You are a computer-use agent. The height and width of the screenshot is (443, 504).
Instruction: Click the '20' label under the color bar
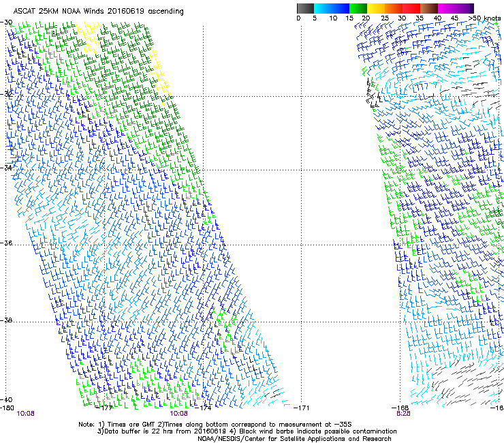[x=366, y=18]
